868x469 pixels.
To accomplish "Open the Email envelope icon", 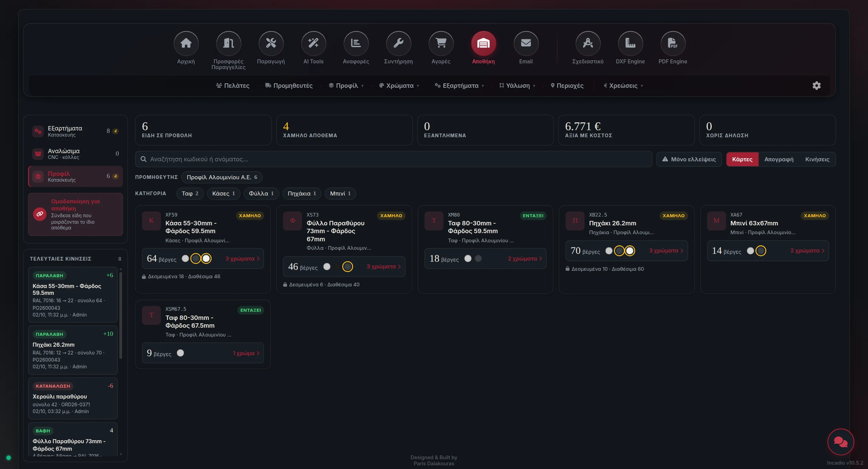I will pyautogui.click(x=526, y=43).
